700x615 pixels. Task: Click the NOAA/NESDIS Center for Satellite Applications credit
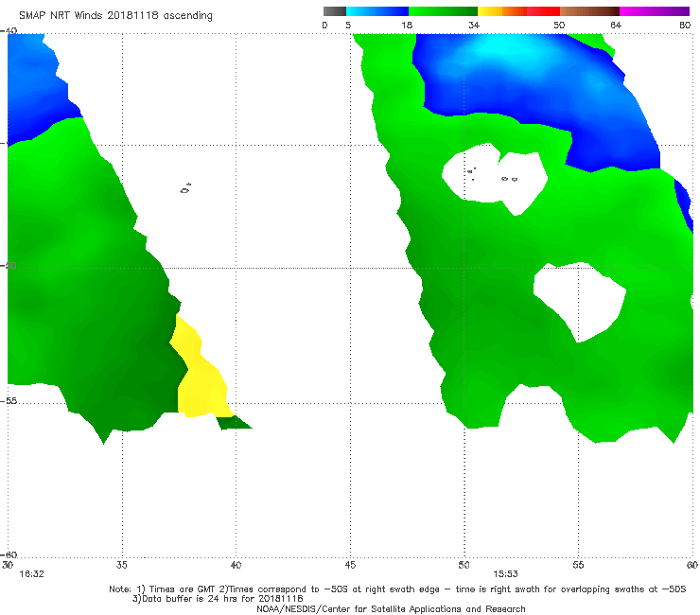[x=391, y=608]
